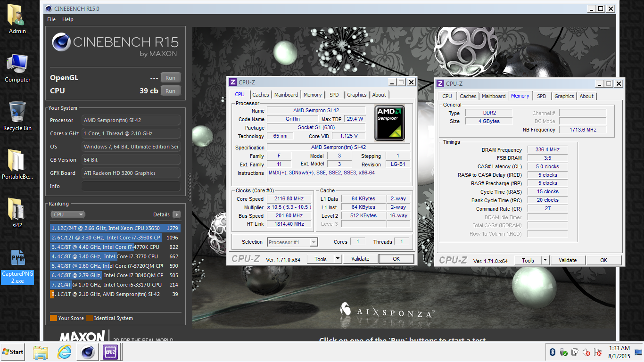Open the Computer desktop icon

point(17,68)
